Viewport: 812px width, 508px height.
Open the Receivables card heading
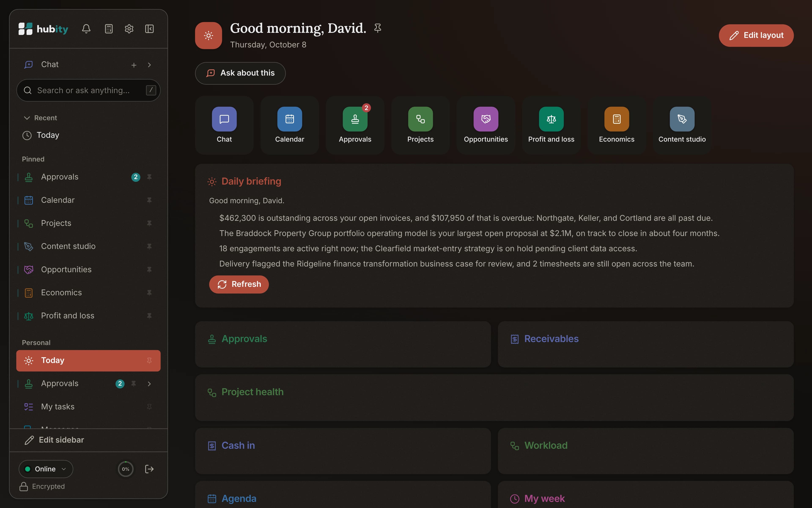551,339
